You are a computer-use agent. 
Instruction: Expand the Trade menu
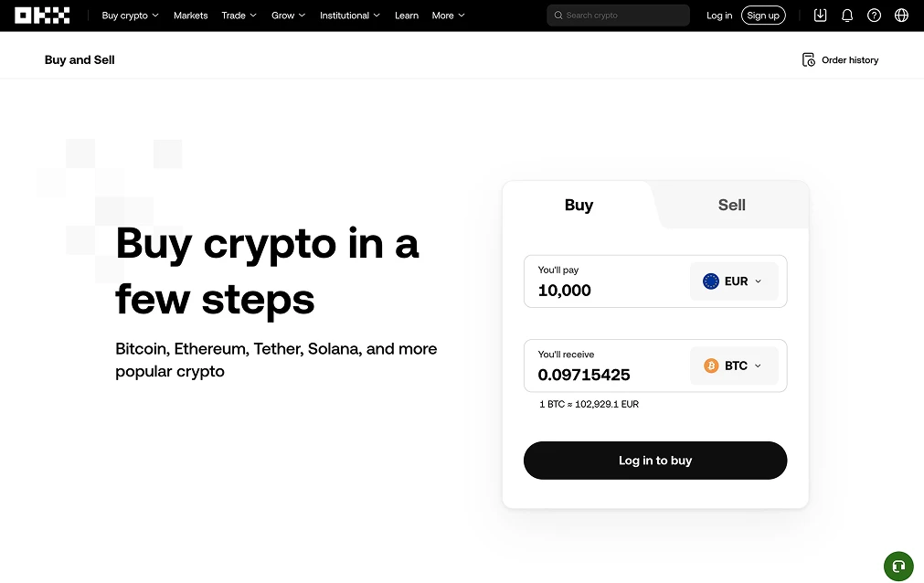[x=239, y=16]
